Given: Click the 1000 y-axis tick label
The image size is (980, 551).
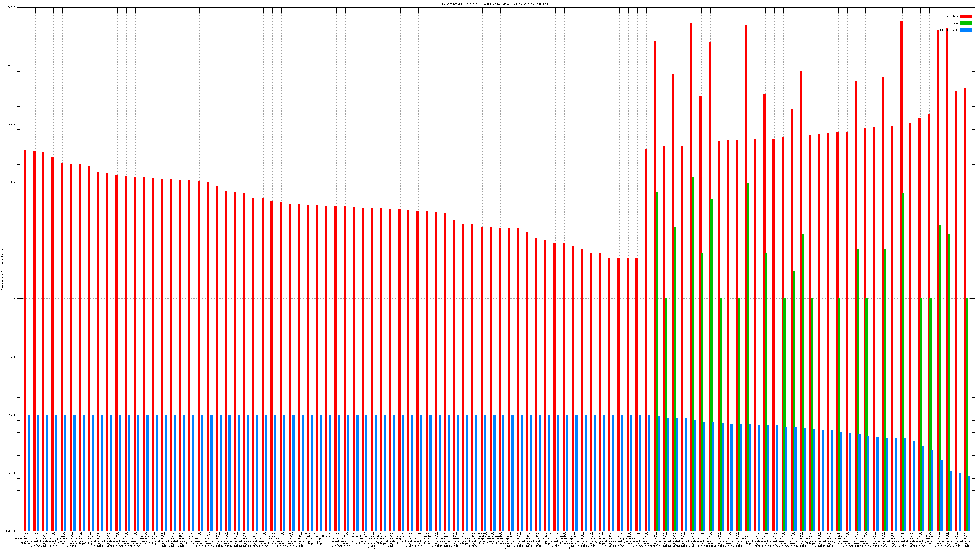Looking at the screenshot, I should [12, 124].
